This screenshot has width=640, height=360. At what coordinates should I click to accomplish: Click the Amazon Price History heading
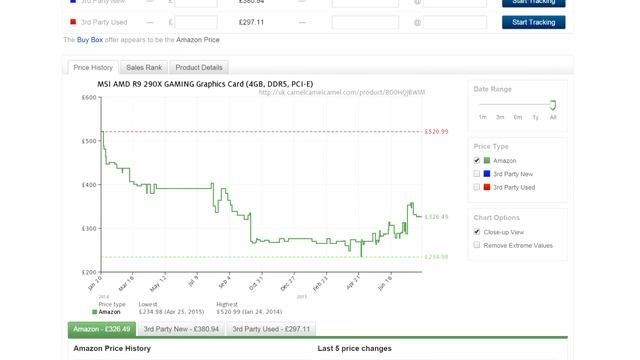[x=112, y=348]
